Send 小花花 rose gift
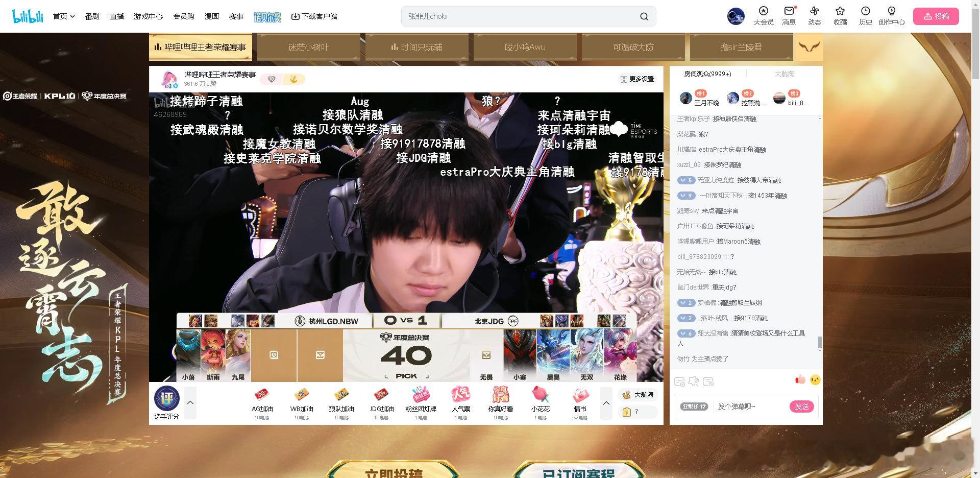This screenshot has width=980, height=478. 541,402
